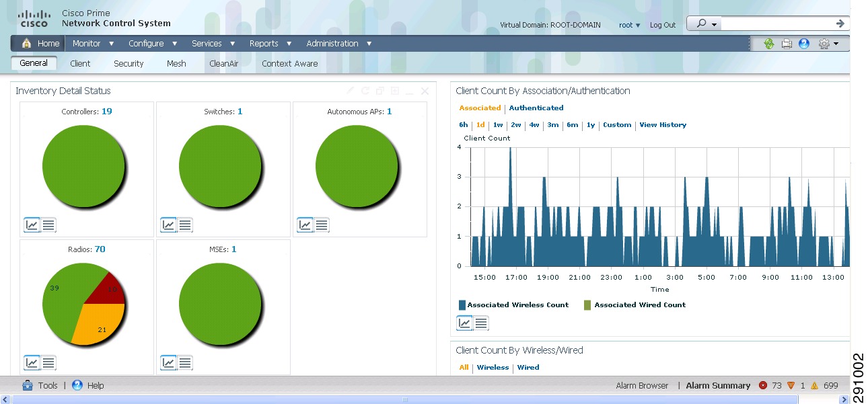Screen dimensions: 868x404
Task: Click the critical alarm icon showing 73
Action: click(763, 385)
